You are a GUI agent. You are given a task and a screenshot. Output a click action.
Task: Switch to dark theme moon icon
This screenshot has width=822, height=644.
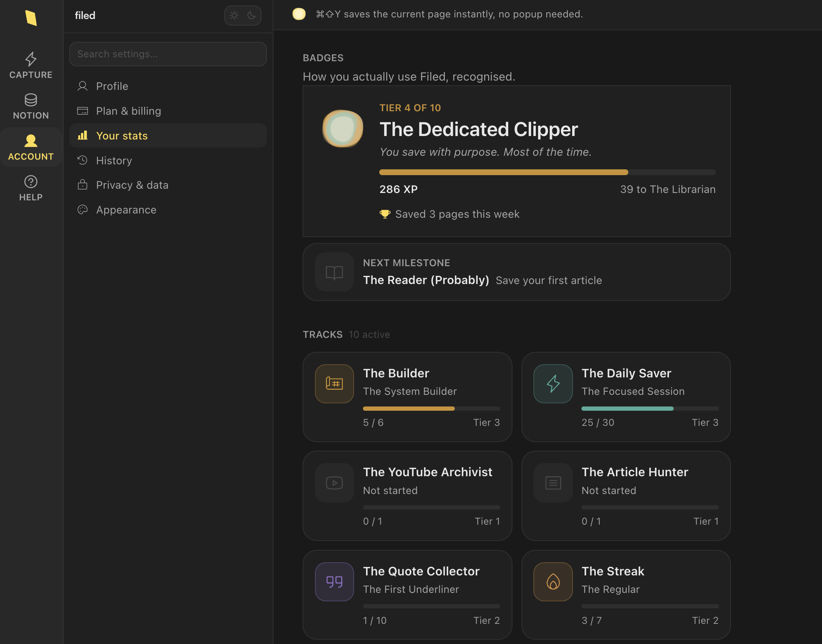[x=251, y=15]
